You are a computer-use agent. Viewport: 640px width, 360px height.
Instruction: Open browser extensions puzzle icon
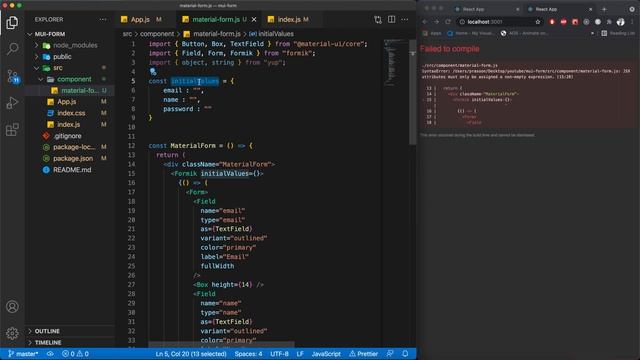click(609, 22)
